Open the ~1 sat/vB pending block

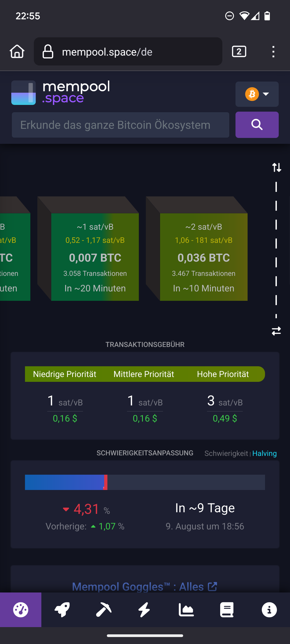(95, 257)
